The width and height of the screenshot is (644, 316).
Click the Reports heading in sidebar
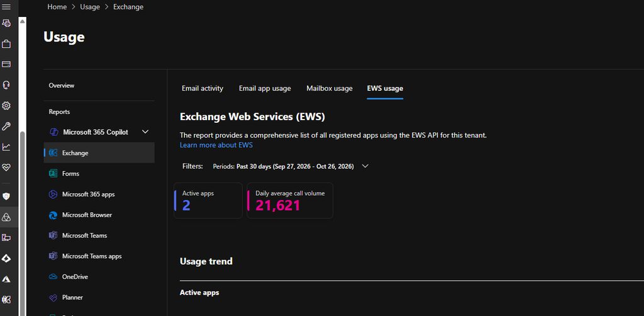pos(59,112)
